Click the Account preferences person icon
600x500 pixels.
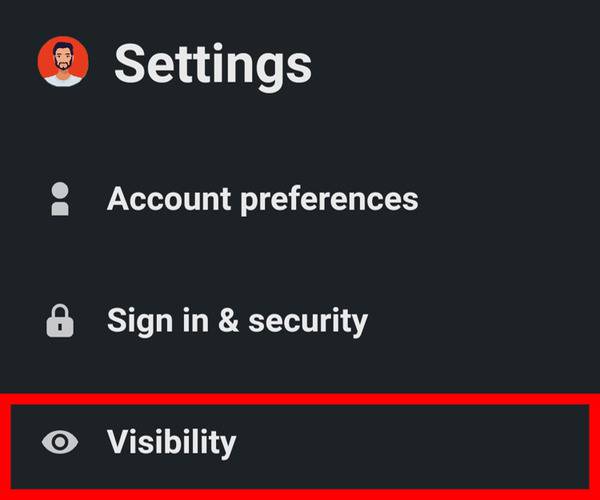point(60,199)
